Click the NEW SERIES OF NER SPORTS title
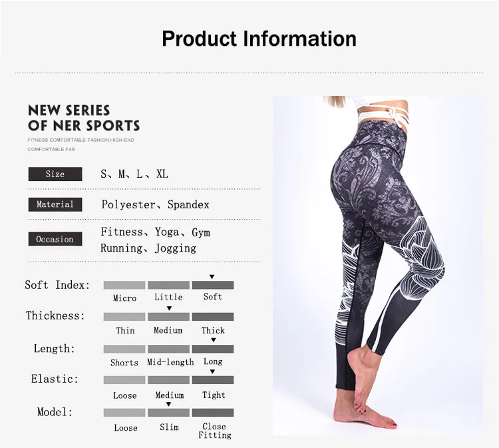499x448 pixels. point(84,118)
